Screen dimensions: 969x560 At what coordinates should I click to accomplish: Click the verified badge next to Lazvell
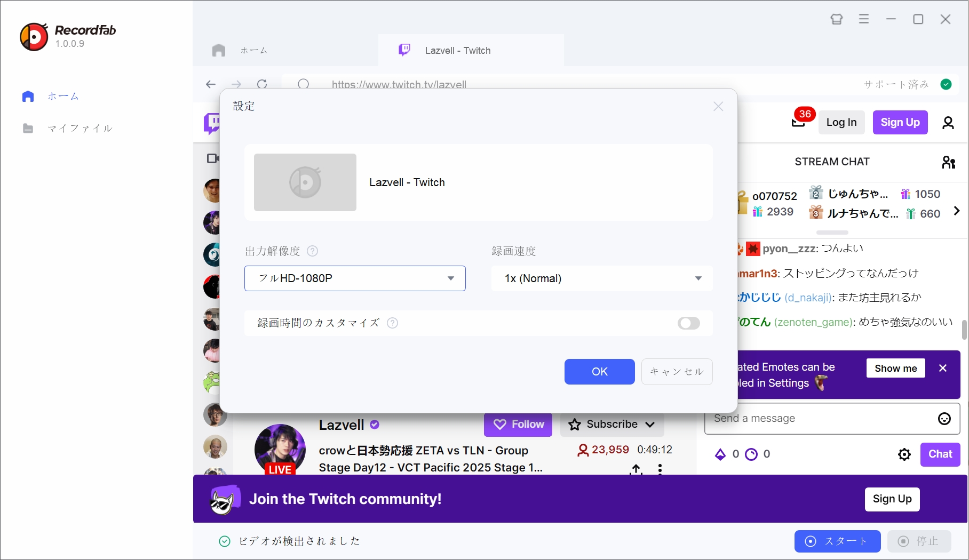click(375, 425)
